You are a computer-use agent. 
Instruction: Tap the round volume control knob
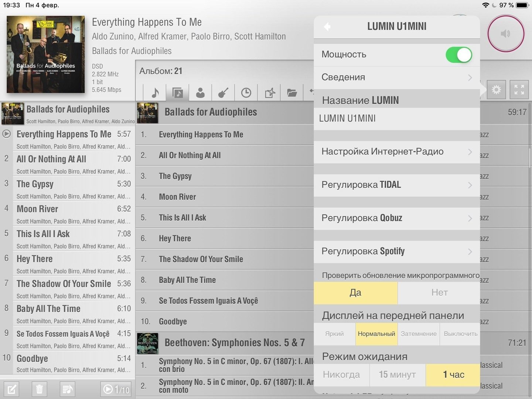point(505,34)
